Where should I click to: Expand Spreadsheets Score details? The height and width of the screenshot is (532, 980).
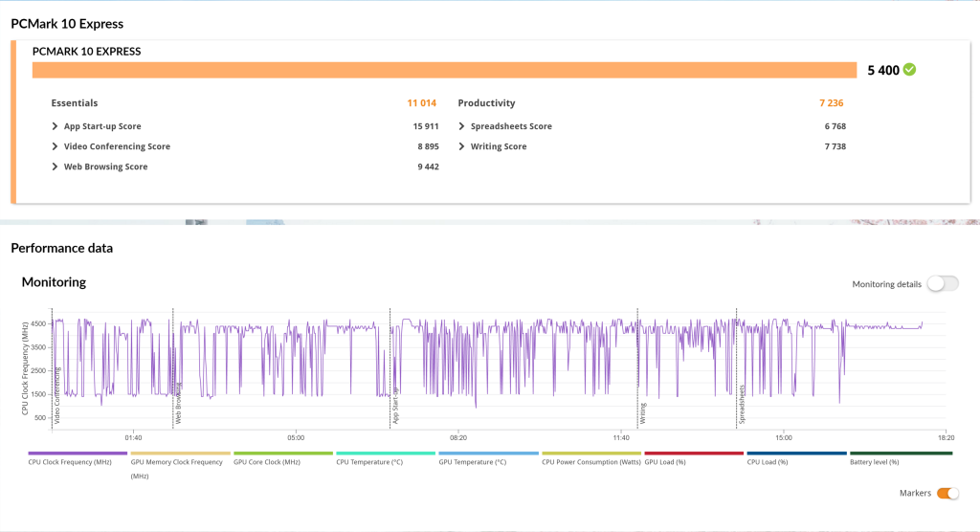461,126
